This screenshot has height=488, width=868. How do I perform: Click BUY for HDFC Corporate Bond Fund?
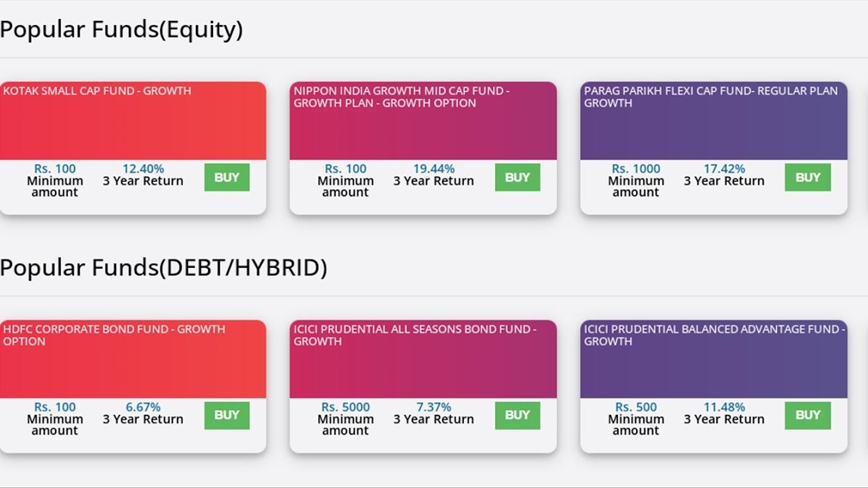coord(226,415)
